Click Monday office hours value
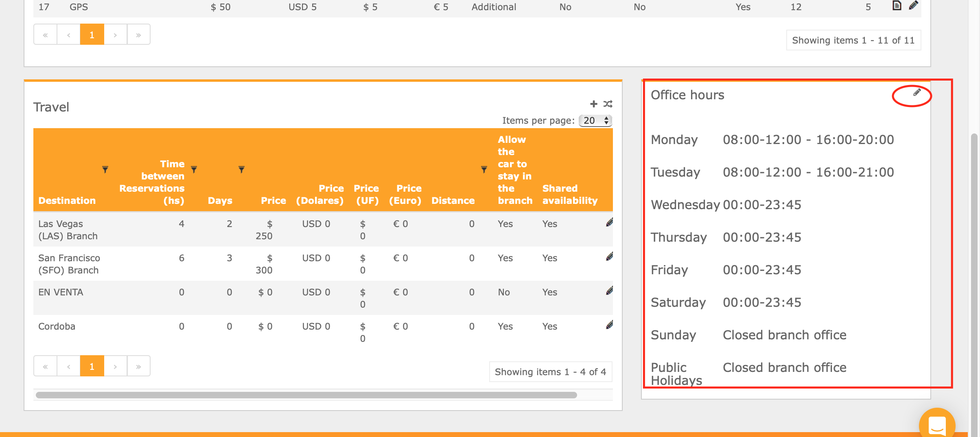This screenshot has height=437, width=980. (x=808, y=140)
